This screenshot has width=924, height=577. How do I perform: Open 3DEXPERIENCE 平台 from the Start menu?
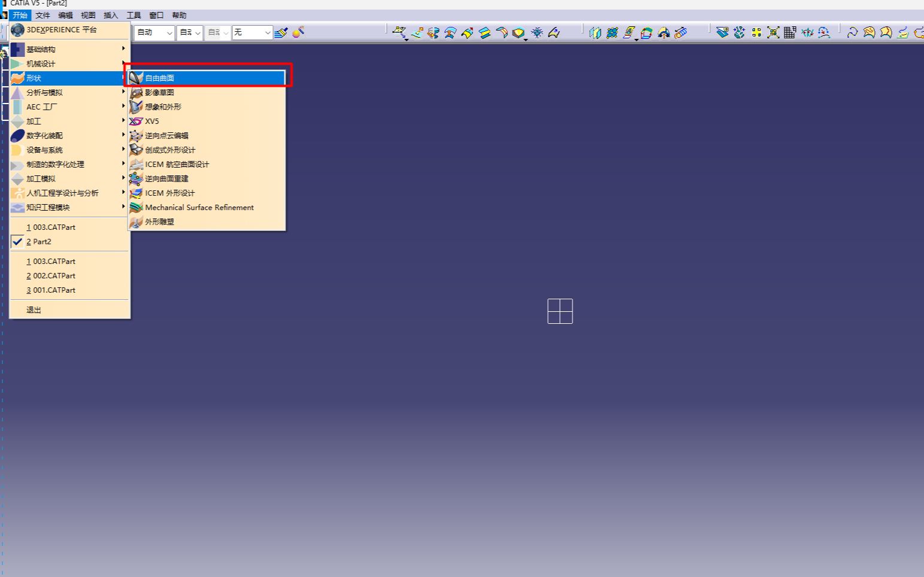[61, 29]
